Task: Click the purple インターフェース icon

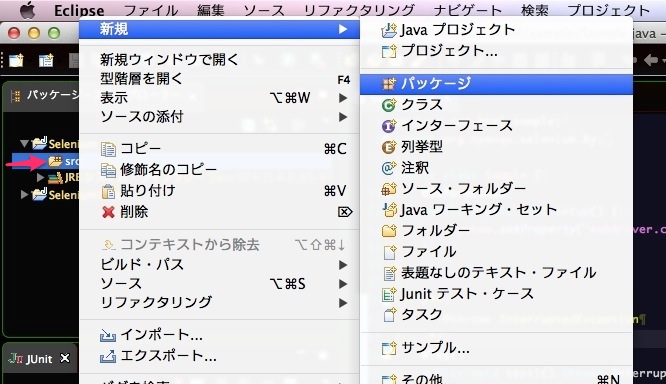Action: point(389,126)
